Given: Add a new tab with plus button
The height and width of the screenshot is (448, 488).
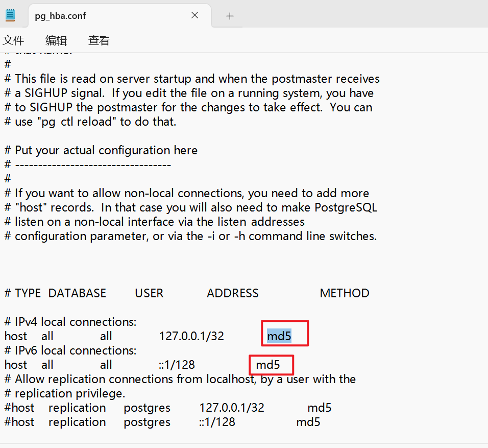Looking at the screenshot, I should click(230, 16).
